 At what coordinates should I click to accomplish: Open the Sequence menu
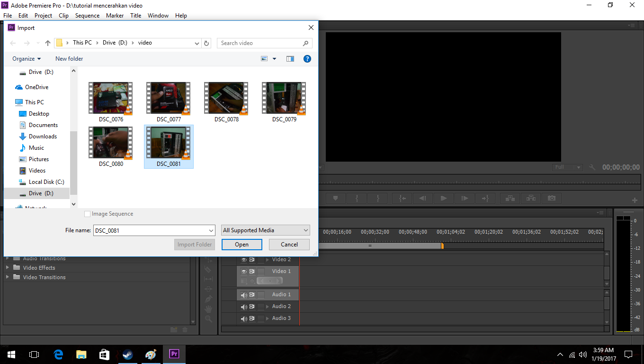point(88,16)
